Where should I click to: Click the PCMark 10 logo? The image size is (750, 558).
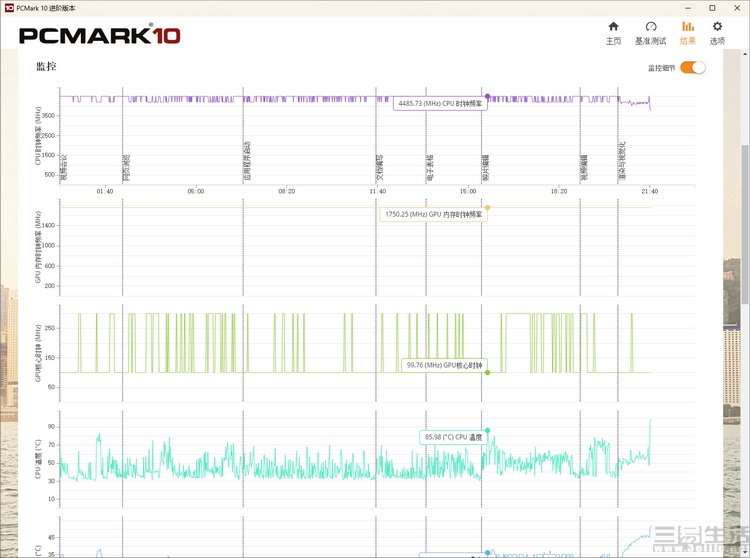coord(100,36)
